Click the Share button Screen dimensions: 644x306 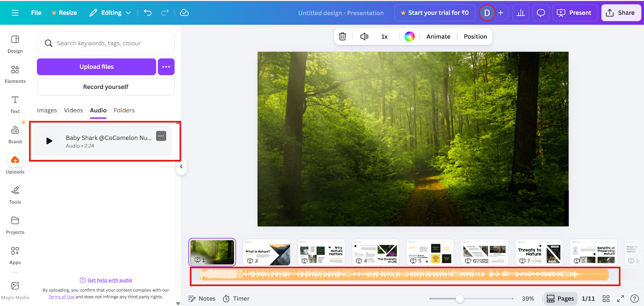pos(621,13)
